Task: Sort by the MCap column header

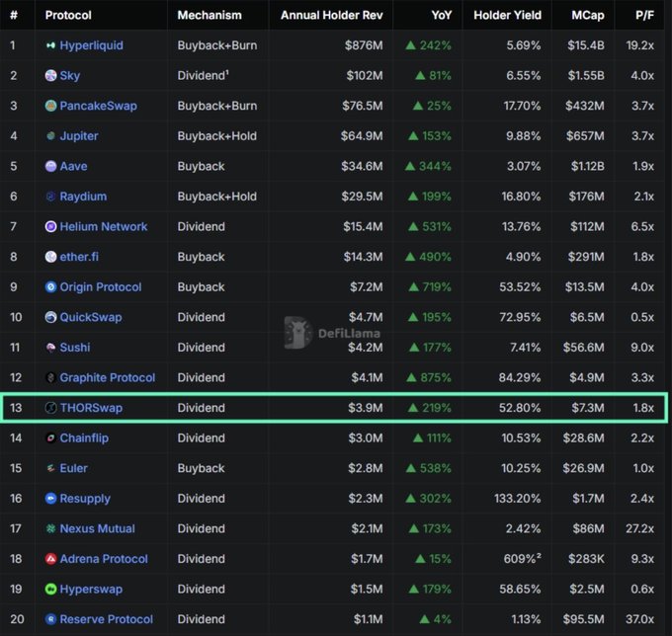Action: click(588, 16)
